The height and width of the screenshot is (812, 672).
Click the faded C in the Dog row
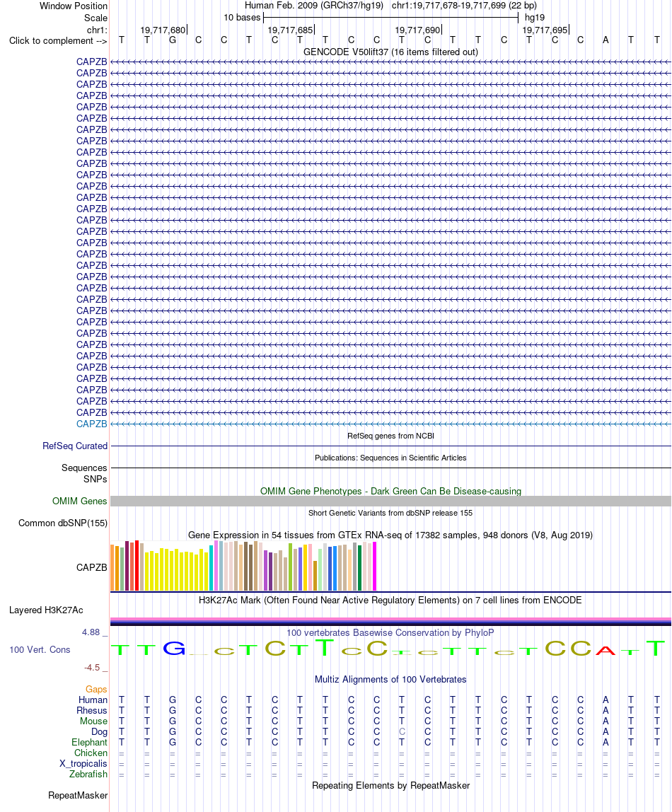[402, 732]
